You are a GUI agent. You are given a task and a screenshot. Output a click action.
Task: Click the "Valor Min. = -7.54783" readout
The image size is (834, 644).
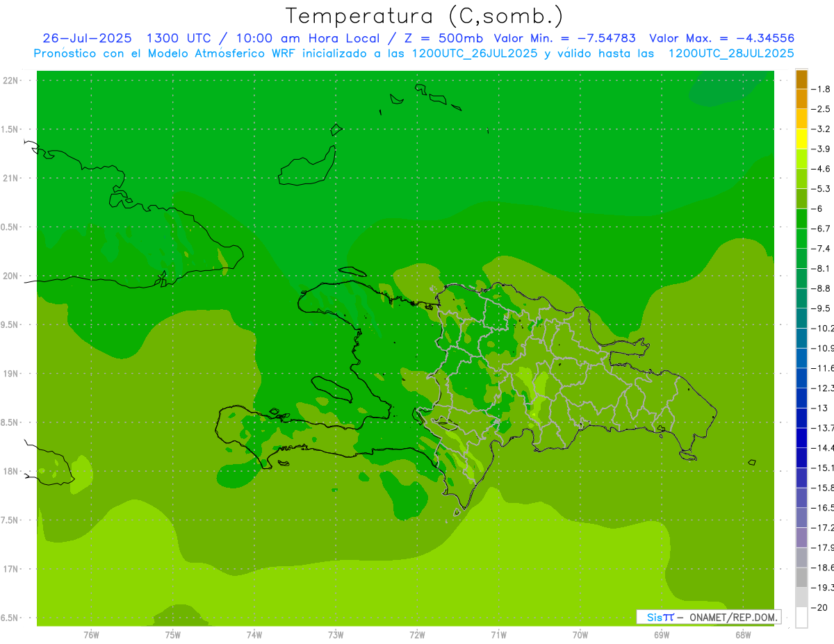564,38
